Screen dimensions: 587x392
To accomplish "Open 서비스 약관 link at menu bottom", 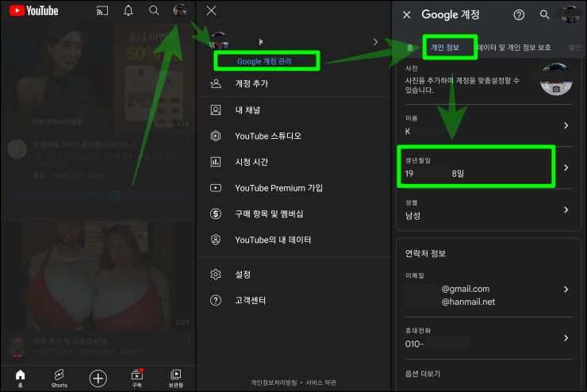I will 320,382.
